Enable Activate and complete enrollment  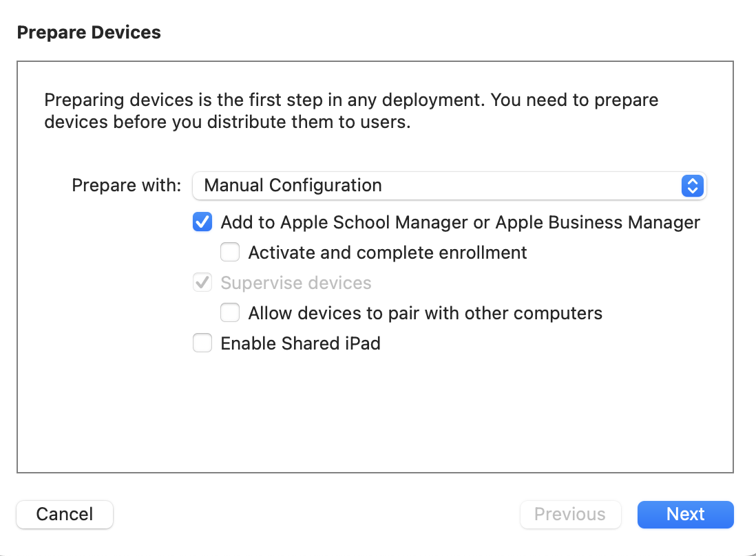point(229,252)
